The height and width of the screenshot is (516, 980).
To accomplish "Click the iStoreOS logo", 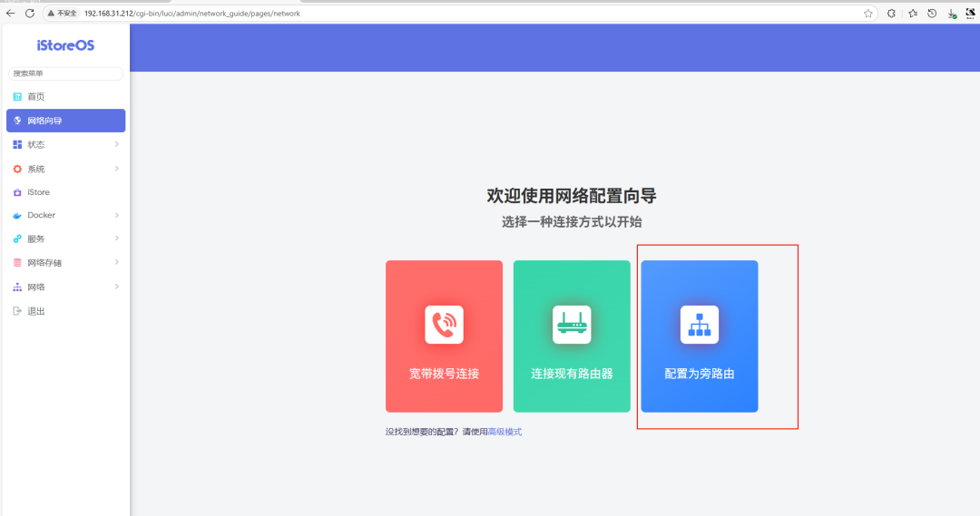I will (65, 45).
